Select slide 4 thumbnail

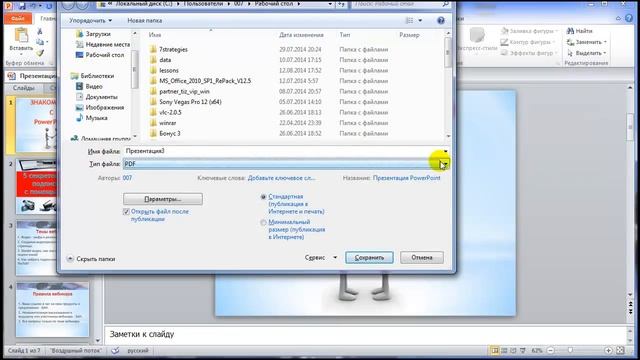click(52, 309)
